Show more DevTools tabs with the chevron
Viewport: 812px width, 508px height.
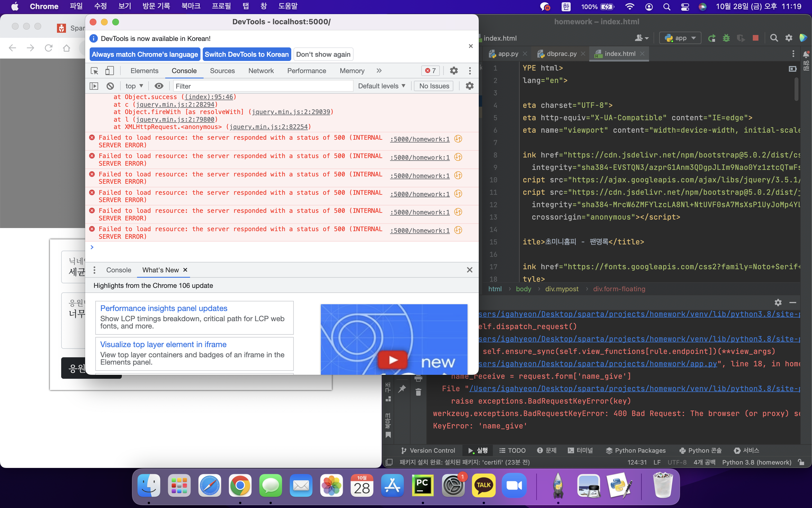[x=379, y=71]
